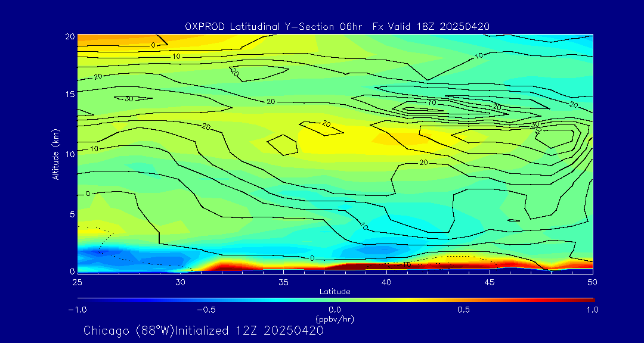644x343 pixels.
Task: Click the colorbar tick label '0.5'
Action: (x=463, y=310)
